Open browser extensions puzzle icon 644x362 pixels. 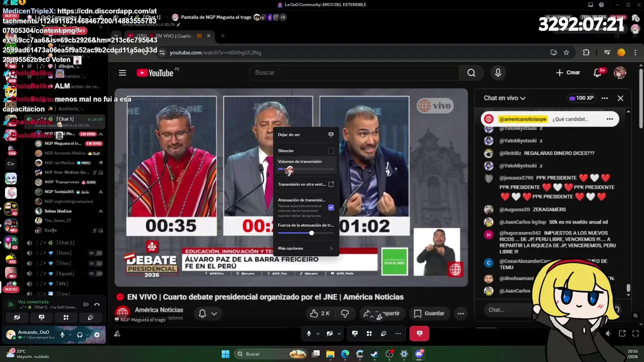[x=586, y=52]
